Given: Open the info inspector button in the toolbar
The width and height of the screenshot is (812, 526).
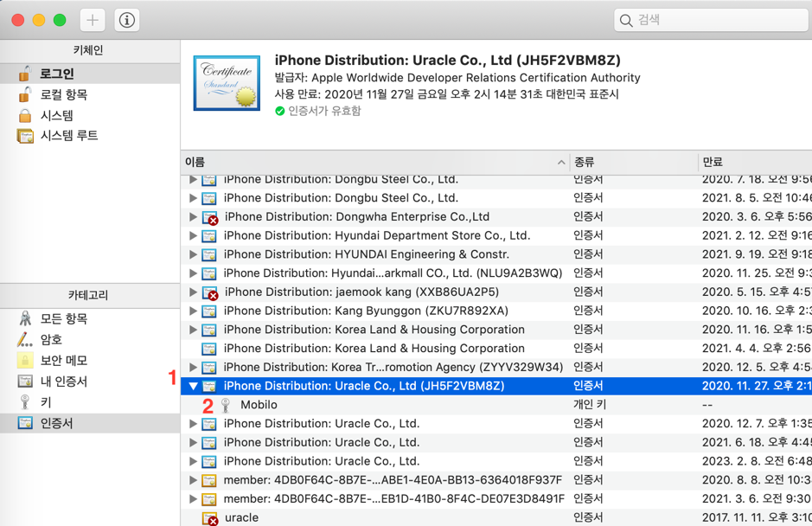Looking at the screenshot, I should pos(127,20).
